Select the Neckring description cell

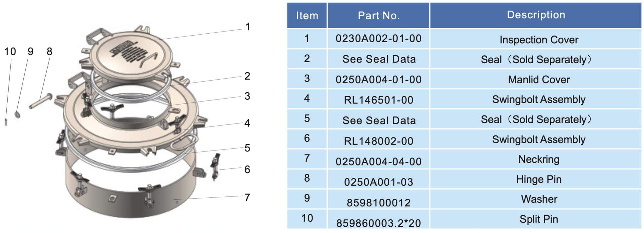(x=538, y=159)
